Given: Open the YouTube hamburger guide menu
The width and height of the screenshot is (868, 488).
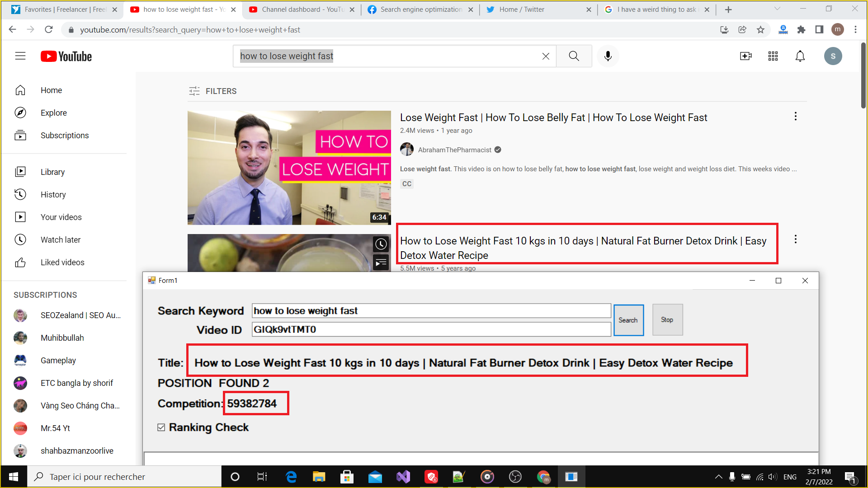Looking at the screenshot, I should tap(20, 56).
